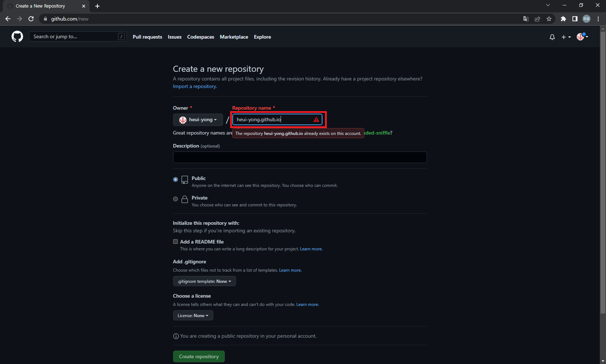Open Learn more link for .gitignore
The height and width of the screenshot is (364, 606).
coord(290,270)
